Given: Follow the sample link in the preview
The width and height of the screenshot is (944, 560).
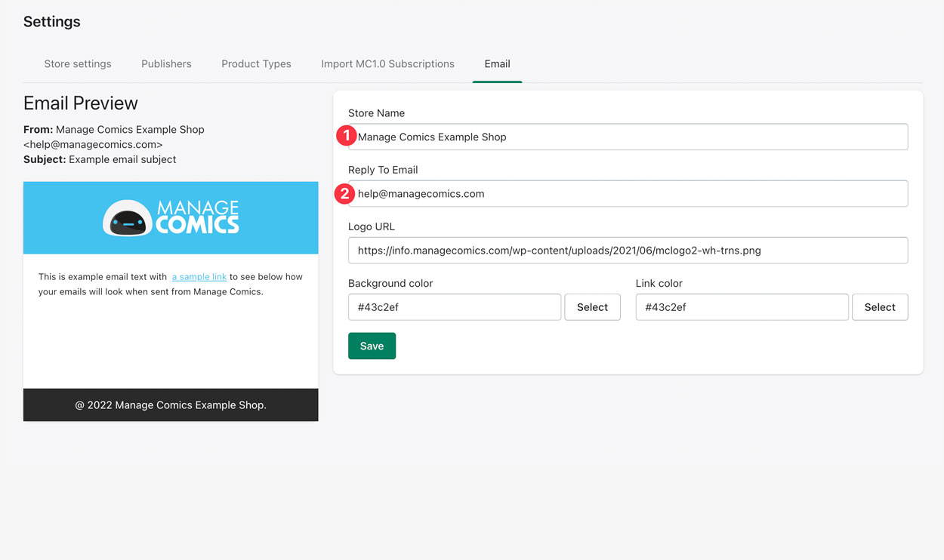Looking at the screenshot, I should pos(199,277).
